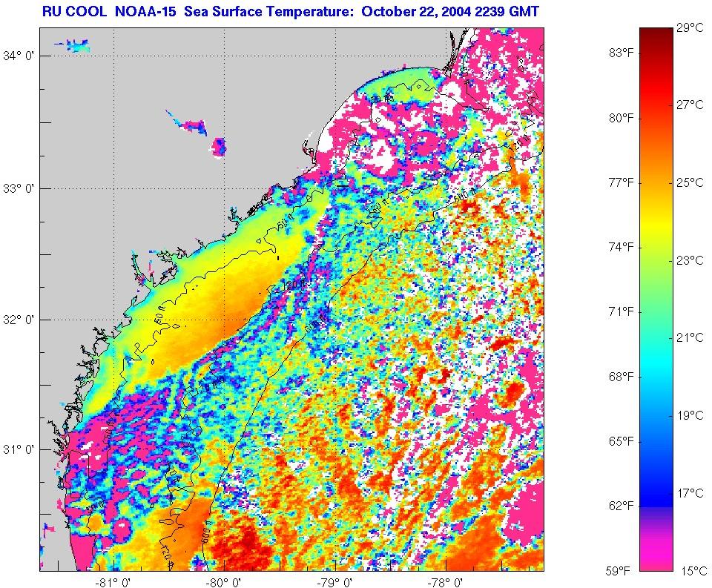The width and height of the screenshot is (712, 588).
Task: Click the '-81° 0'' longitude label
Action: (113, 581)
